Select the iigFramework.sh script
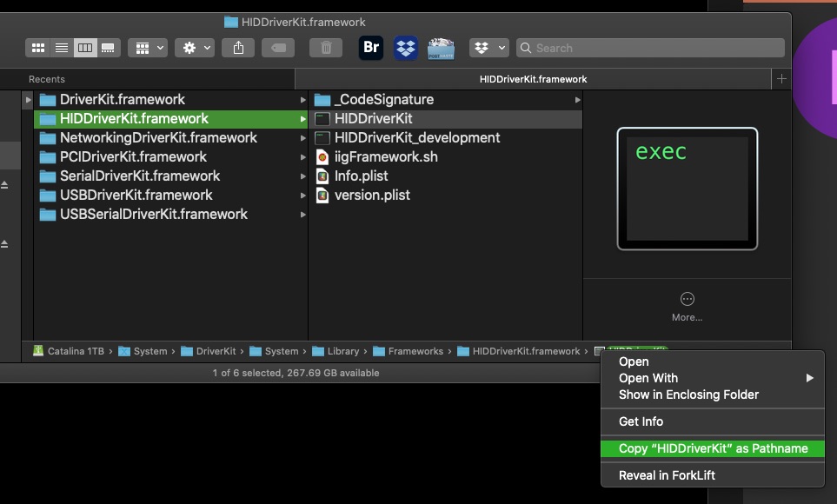The height and width of the screenshot is (504, 837). point(446,157)
